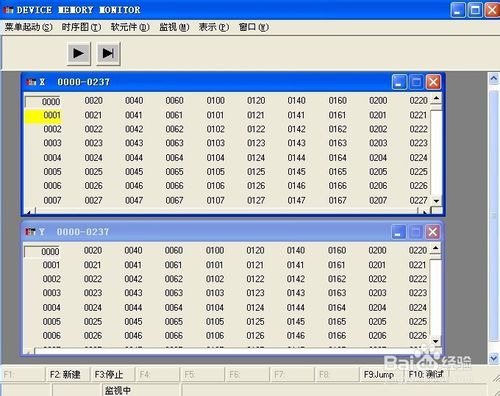Open the 软元件(D) menu

[130, 27]
